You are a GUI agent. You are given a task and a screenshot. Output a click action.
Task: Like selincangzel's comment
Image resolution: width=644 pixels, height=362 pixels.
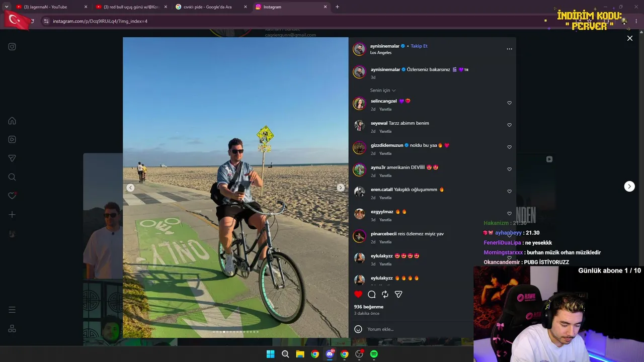coord(509,103)
